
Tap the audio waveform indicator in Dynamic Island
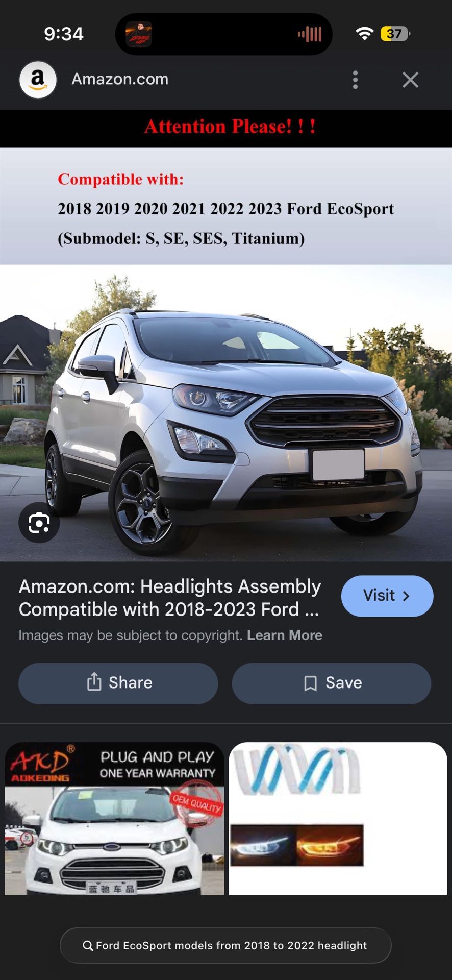[x=310, y=34]
